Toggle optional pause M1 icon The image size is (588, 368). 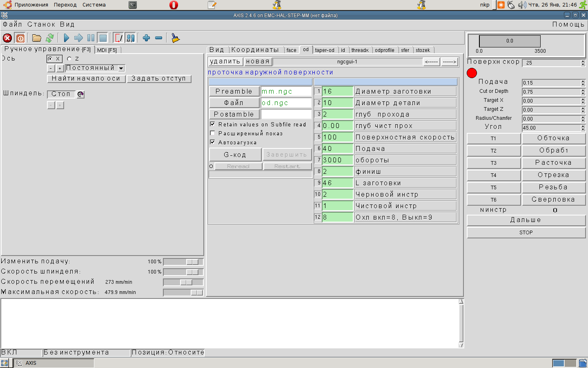point(130,38)
